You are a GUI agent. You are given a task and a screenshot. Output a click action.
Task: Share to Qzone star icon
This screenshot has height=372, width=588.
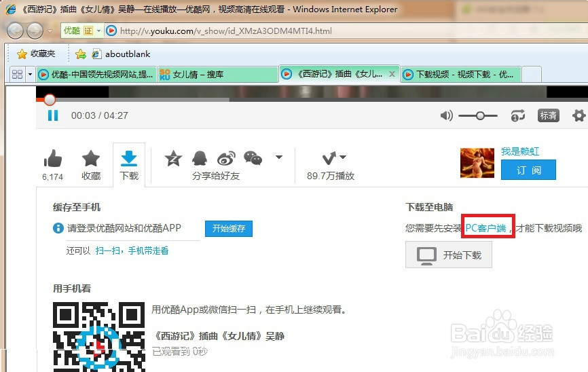(x=173, y=158)
